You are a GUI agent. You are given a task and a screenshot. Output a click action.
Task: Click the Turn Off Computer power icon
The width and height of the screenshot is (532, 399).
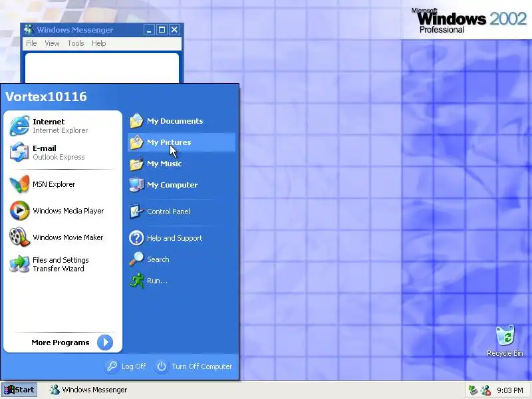click(x=162, y=366)
